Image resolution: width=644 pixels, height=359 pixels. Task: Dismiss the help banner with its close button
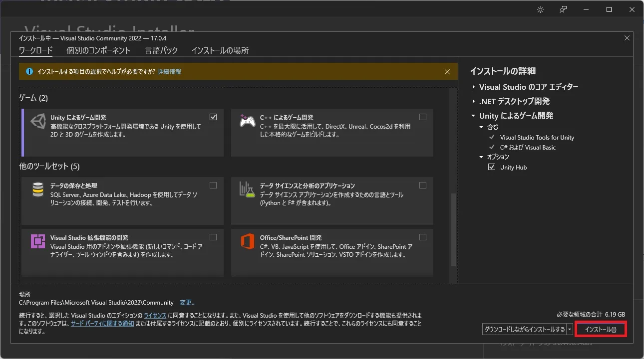[447, 71]
